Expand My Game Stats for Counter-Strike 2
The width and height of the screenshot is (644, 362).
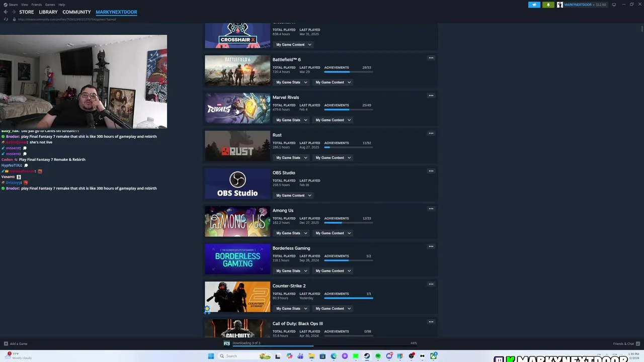click(291, 309)
